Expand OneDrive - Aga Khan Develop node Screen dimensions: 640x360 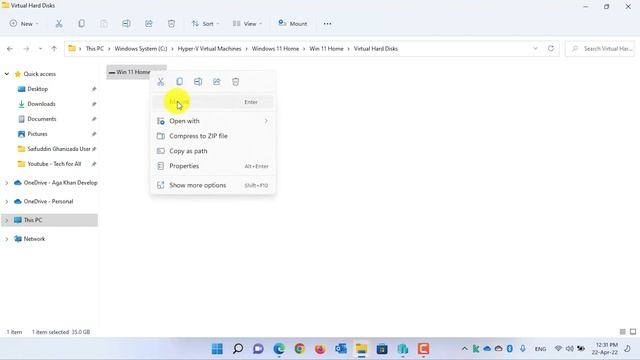7,183
